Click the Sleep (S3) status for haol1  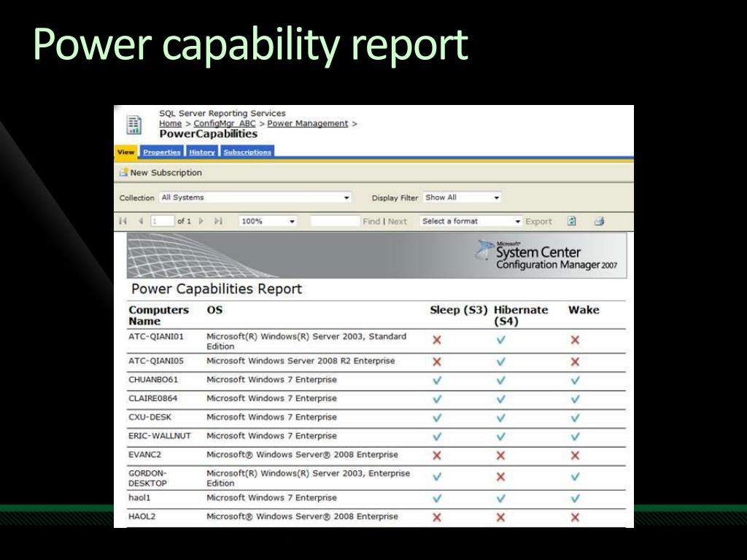436,499
